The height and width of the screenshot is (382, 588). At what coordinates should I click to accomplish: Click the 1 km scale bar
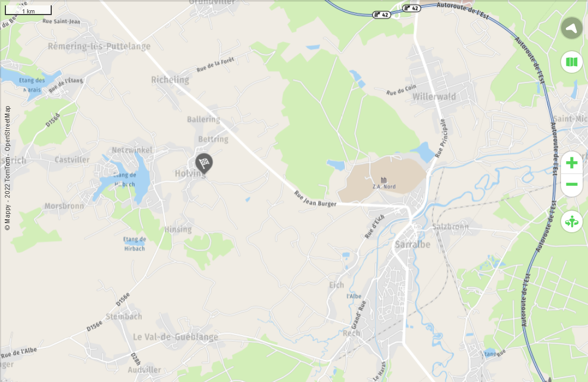tap(28, 10)
